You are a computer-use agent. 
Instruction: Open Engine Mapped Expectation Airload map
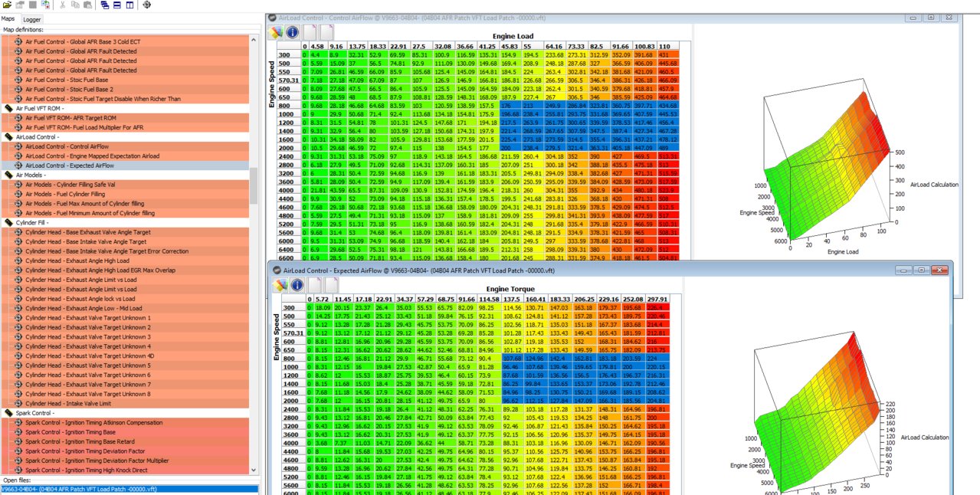click(125, 156)
